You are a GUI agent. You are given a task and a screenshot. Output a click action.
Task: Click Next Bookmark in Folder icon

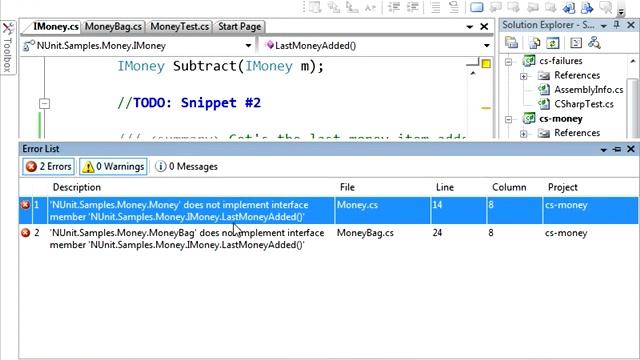point(550,7)
